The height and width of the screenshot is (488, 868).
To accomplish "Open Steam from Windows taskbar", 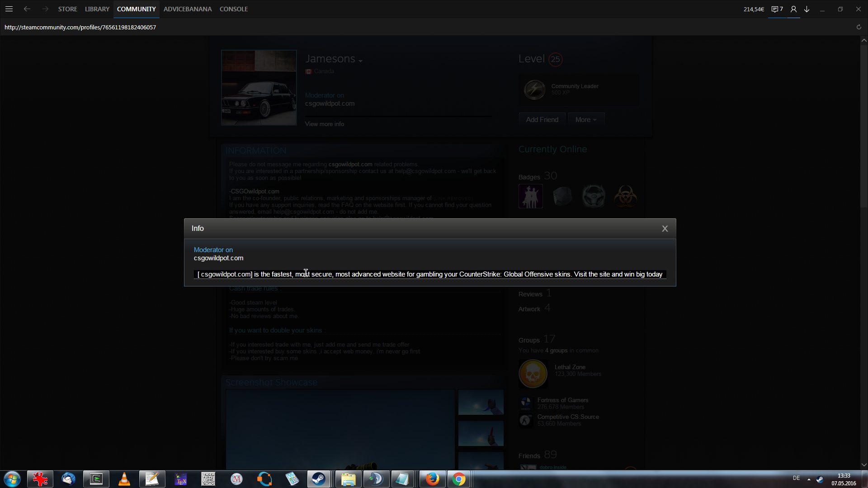I will (319, 479).
